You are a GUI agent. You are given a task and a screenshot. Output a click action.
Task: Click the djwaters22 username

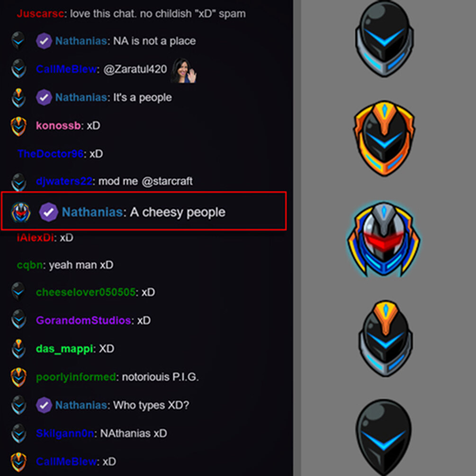point(64,181)
